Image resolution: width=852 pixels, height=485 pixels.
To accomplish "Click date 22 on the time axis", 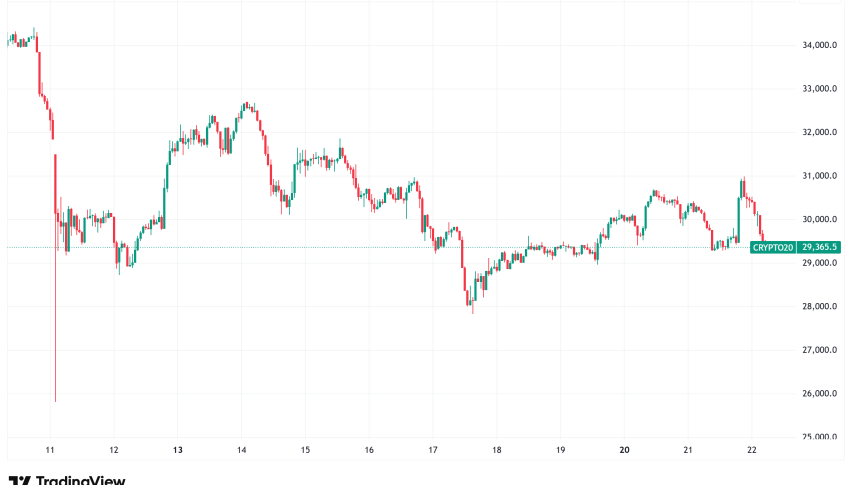I will pyautogui.click(x=753, y=450).
